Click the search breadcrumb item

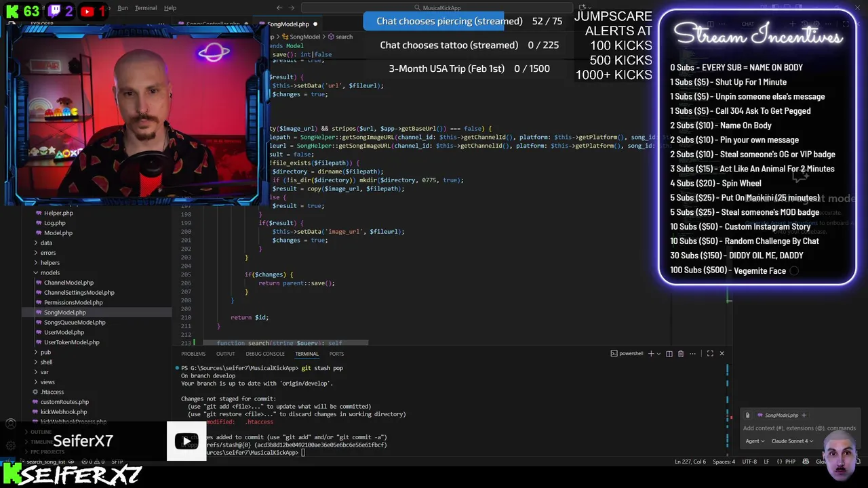point(341,37)
